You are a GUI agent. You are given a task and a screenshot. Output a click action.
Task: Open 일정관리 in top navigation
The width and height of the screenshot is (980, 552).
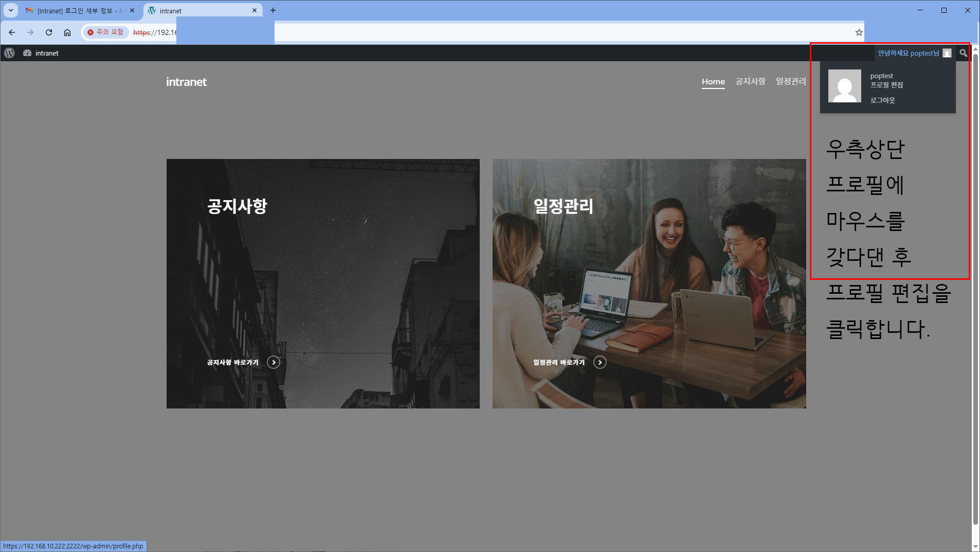(790, 81)
